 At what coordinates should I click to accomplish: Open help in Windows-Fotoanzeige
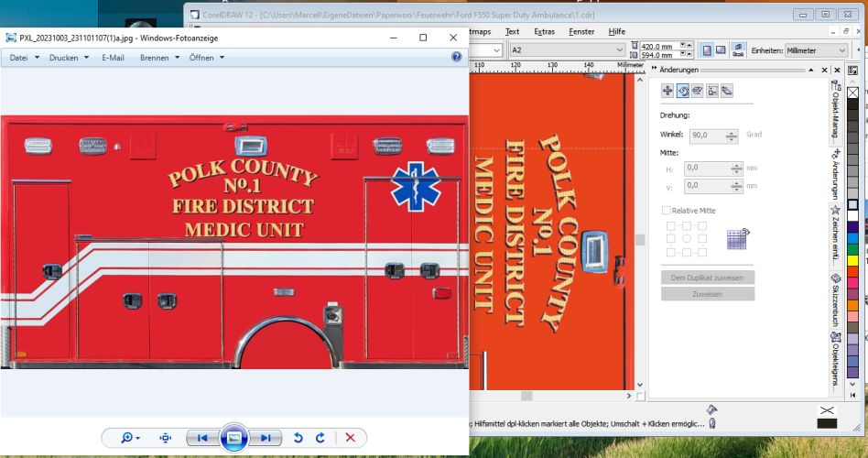click(457, 57)
